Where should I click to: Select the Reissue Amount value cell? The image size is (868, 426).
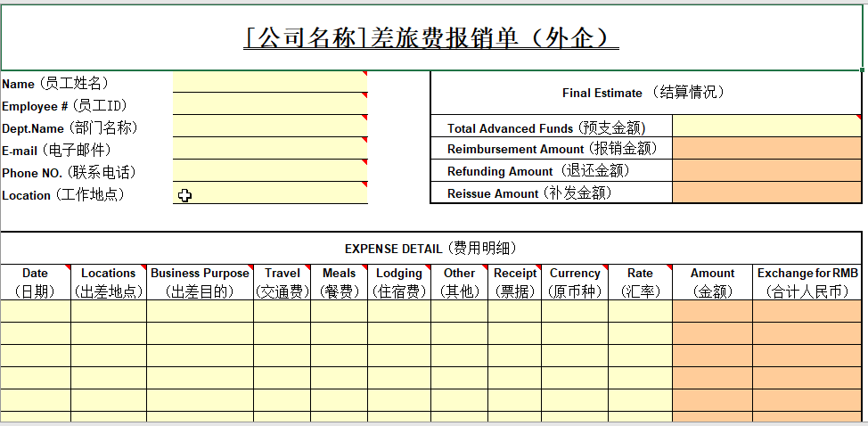click(x=766, y=193)
